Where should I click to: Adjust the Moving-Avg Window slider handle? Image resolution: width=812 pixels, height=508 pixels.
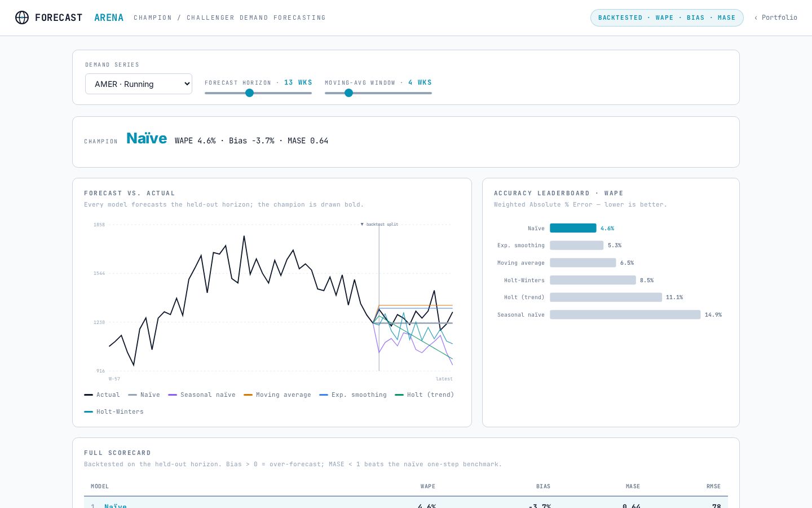coord(348,93)
